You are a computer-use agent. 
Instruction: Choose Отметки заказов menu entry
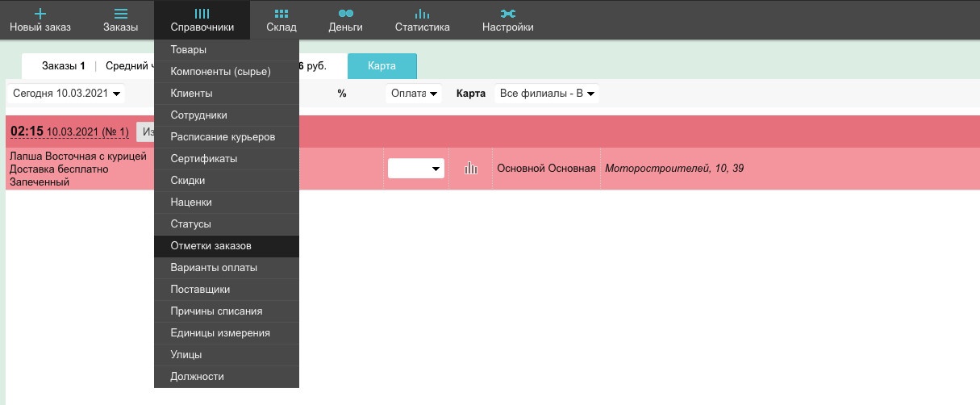pos(211,246)
